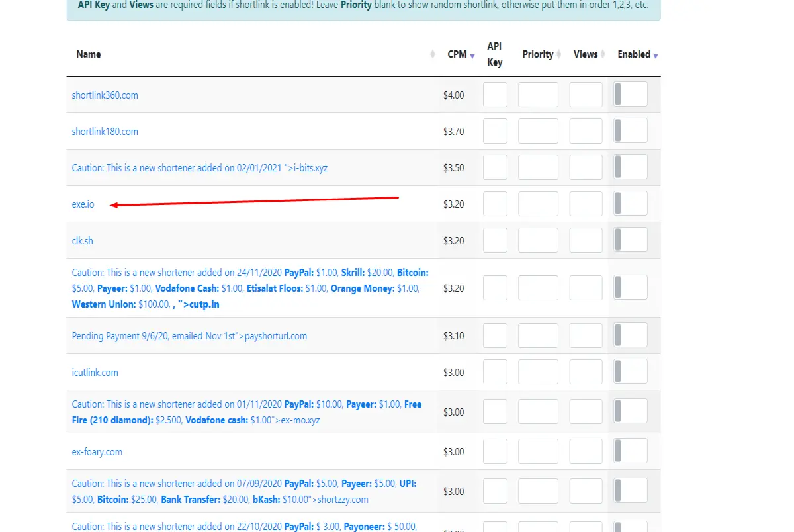Open the shortzzy.com shortener link

[244, 492]
